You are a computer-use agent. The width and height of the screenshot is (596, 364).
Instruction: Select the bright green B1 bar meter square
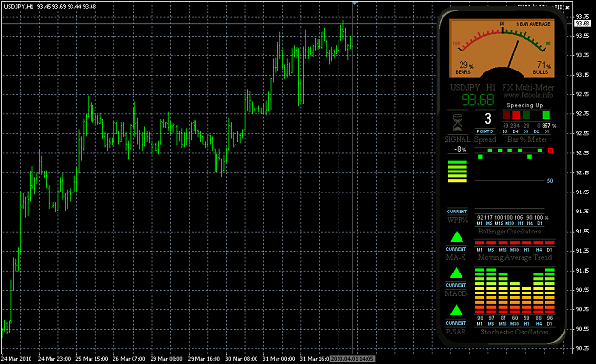point(546,114)
